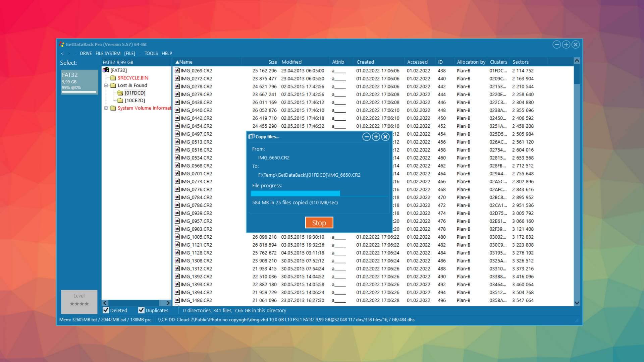Collapse the Lost & Found tree node
This screenshot has height=362, width=644.
[x=106, y=85]
